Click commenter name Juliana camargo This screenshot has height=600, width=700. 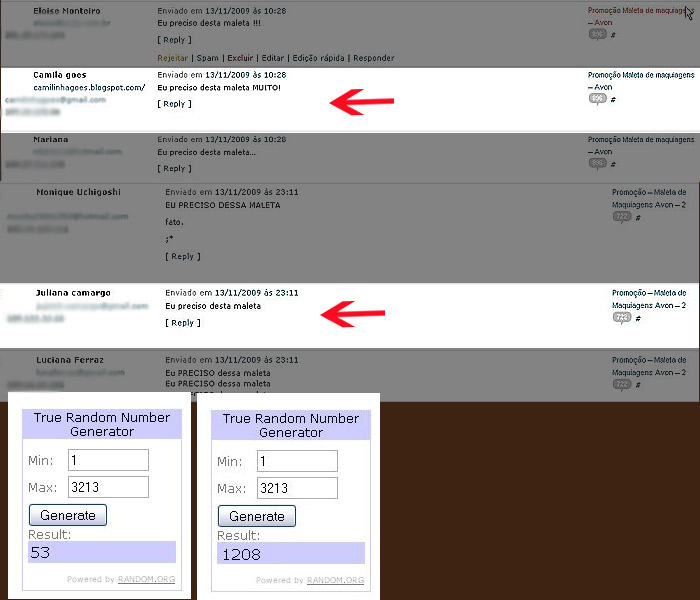(x=73, y=293)
